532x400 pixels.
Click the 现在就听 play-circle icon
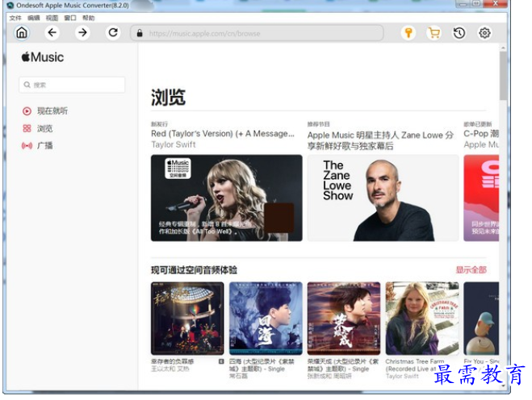coord(27,110)
